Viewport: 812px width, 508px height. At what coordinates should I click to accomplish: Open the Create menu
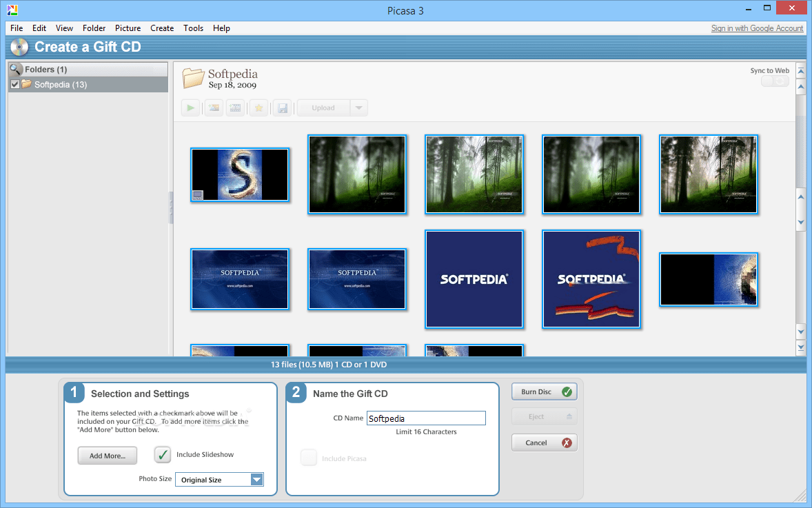pyautogui.click(x=162, y=28)
